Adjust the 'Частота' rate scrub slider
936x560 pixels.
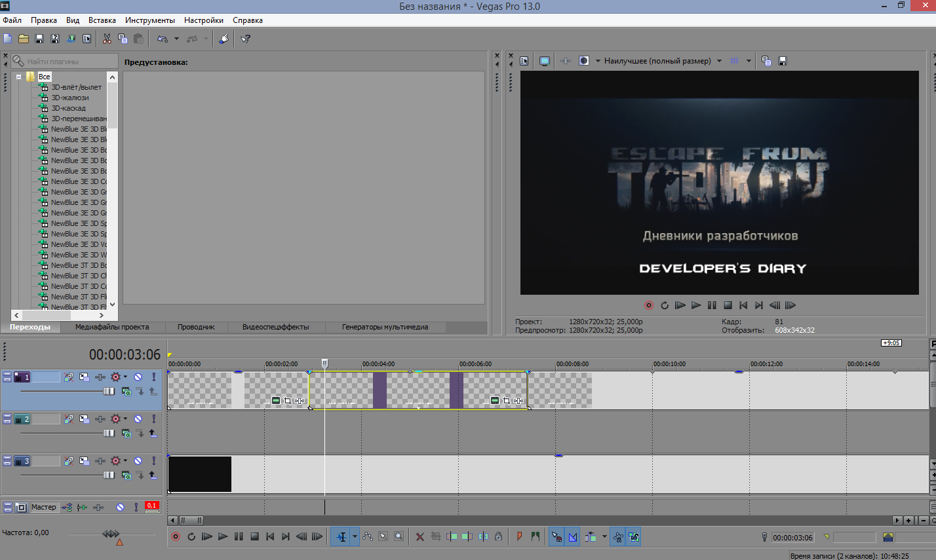[111, 534]
